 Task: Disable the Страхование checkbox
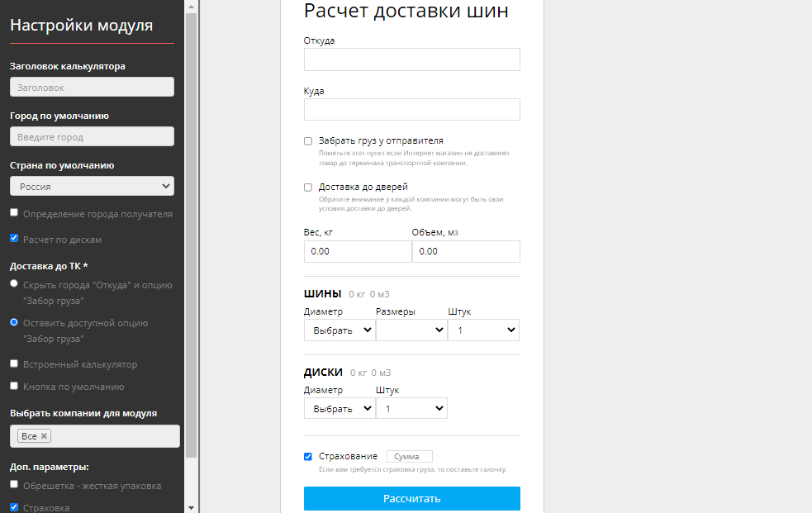point(307,455)
